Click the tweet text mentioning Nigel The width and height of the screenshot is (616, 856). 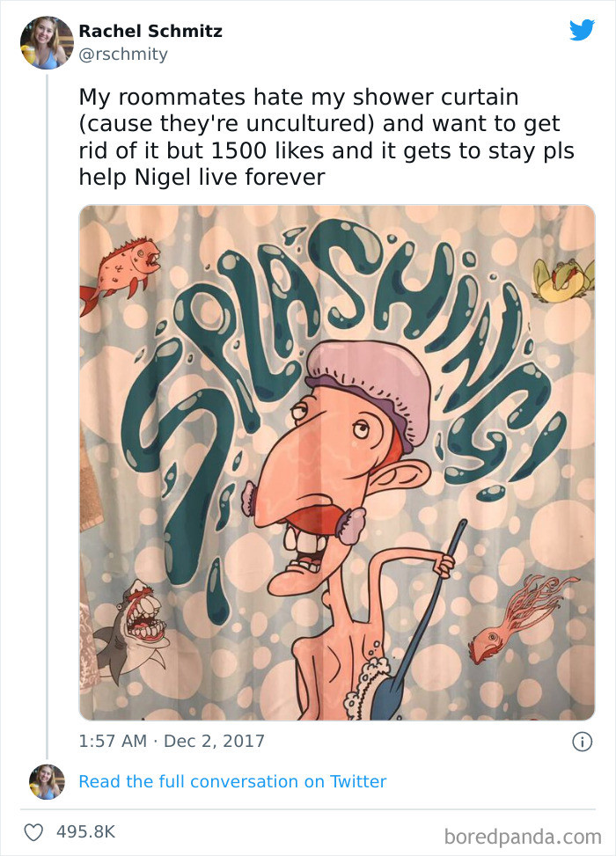click(326, 136)
